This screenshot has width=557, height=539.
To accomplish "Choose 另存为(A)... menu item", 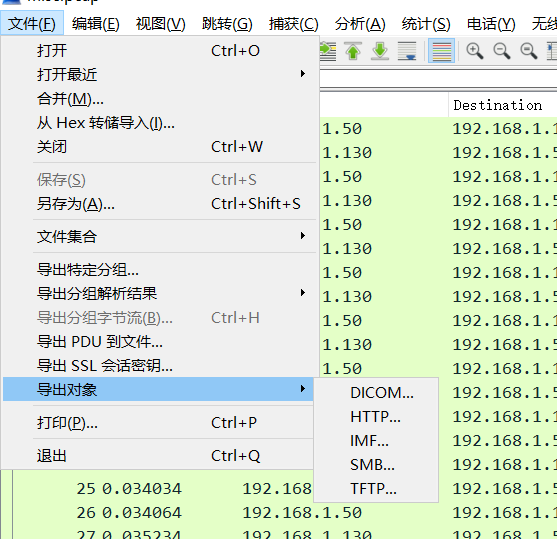I will [x=159, y=204].
